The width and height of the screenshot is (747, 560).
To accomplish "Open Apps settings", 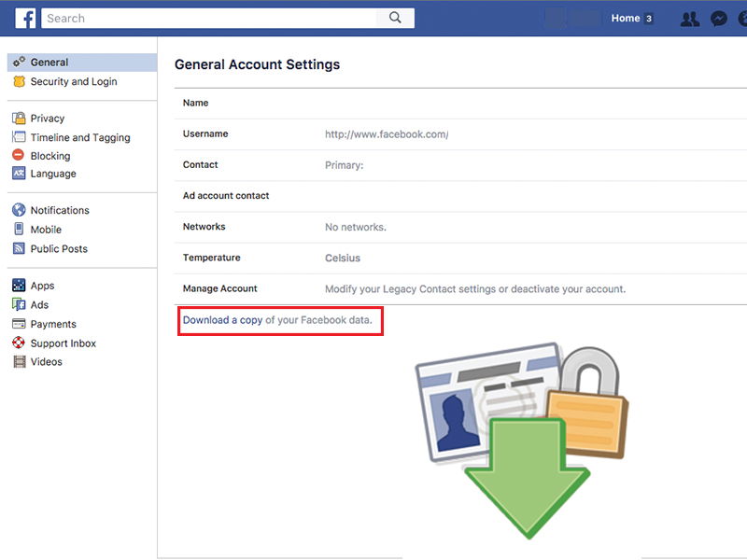I will (x=42, y=286).
